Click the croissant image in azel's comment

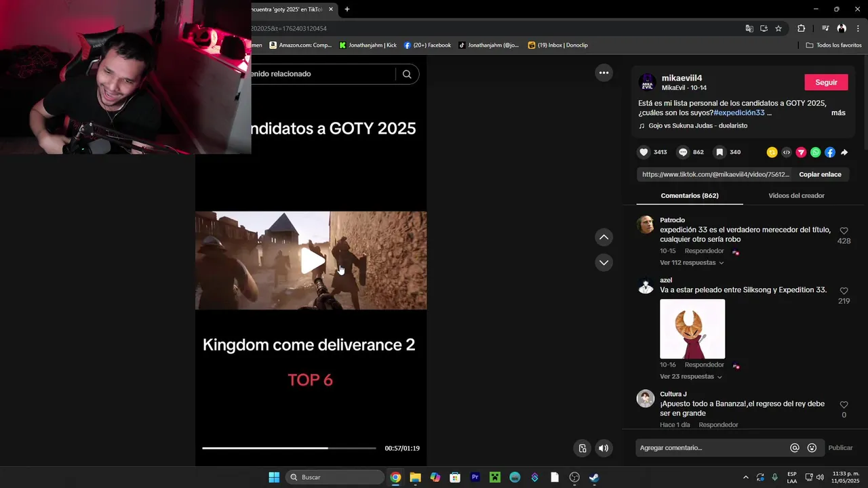point(692,329)
